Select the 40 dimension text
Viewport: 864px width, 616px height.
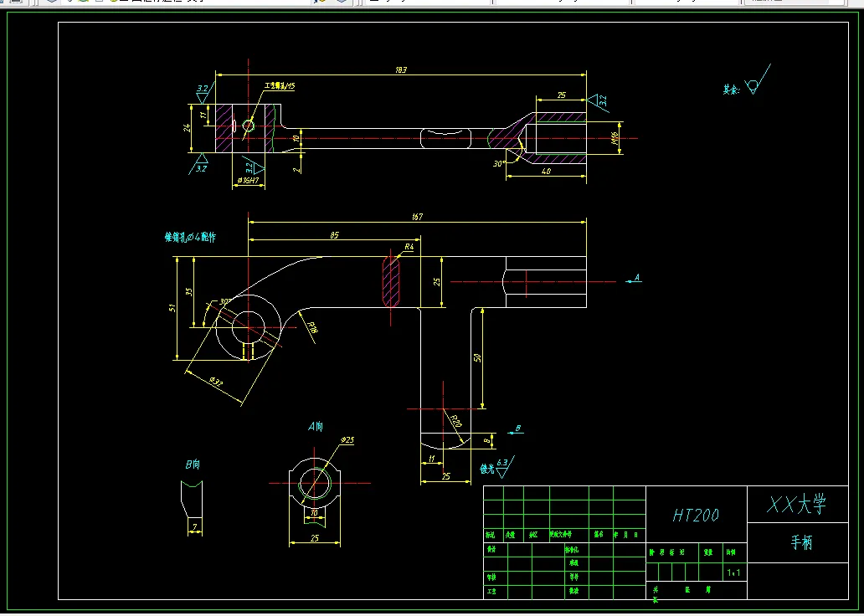coord(546,172)
